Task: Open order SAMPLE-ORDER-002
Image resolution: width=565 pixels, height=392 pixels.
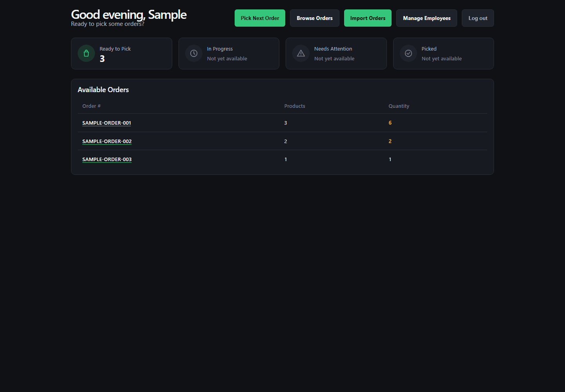Action: click(x=107, y=141)
